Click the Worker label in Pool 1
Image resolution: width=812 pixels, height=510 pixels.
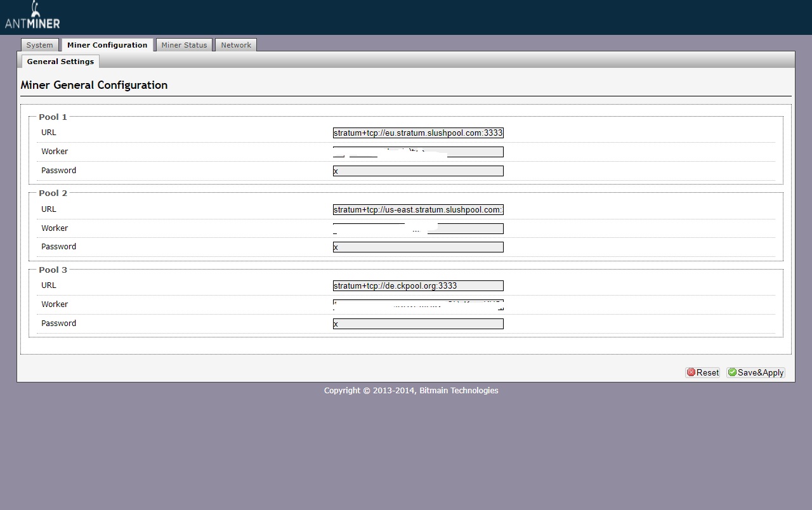point(55,151)
